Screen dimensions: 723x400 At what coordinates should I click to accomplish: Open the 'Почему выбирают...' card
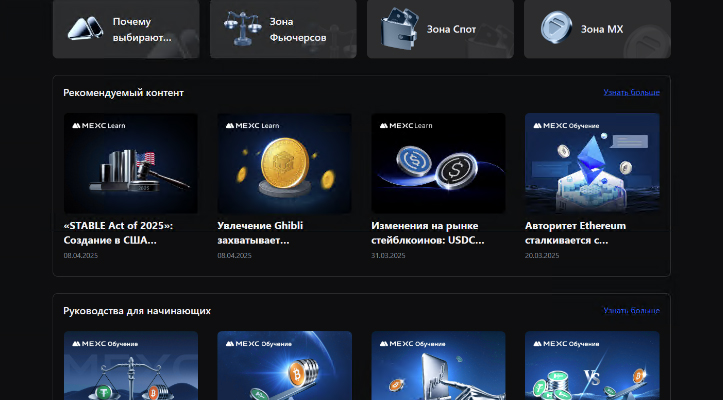[x=126, y=29]
